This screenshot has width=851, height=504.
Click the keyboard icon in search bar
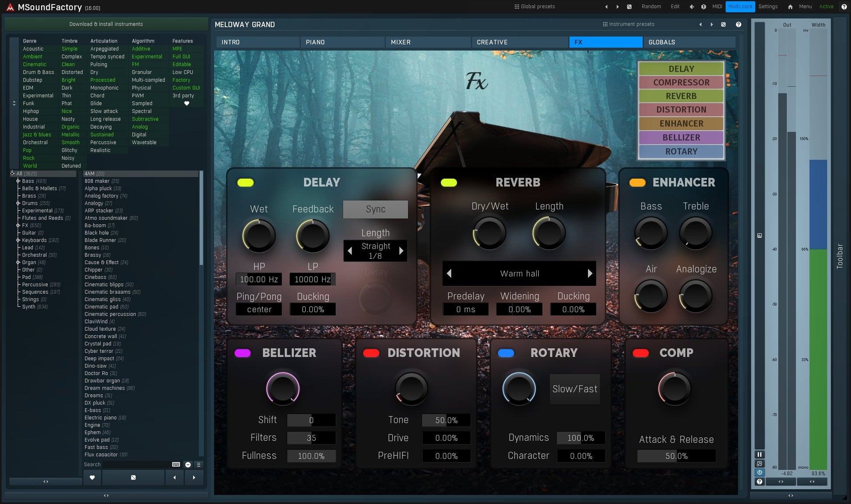point(176,465)
